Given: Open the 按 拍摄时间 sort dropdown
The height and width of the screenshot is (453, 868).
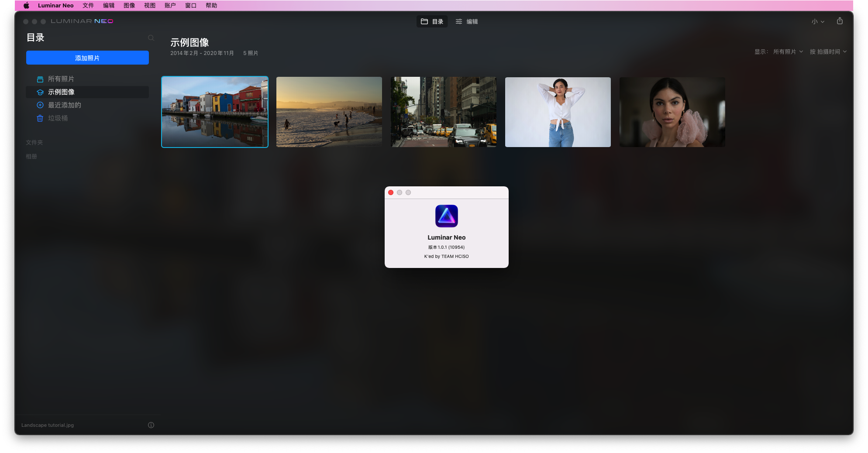Looking at the screenshot, I should 828,51.
